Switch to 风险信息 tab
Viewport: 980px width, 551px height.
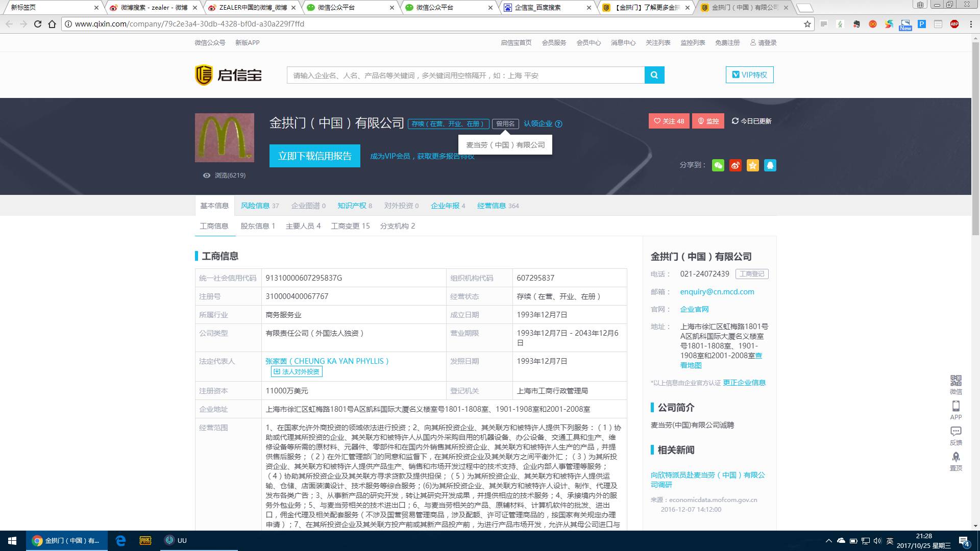(255, 206)
